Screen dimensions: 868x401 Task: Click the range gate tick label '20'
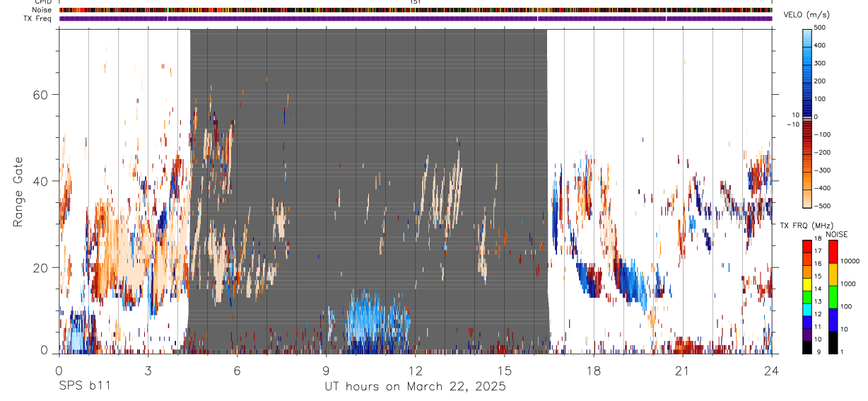pos(41,268)
